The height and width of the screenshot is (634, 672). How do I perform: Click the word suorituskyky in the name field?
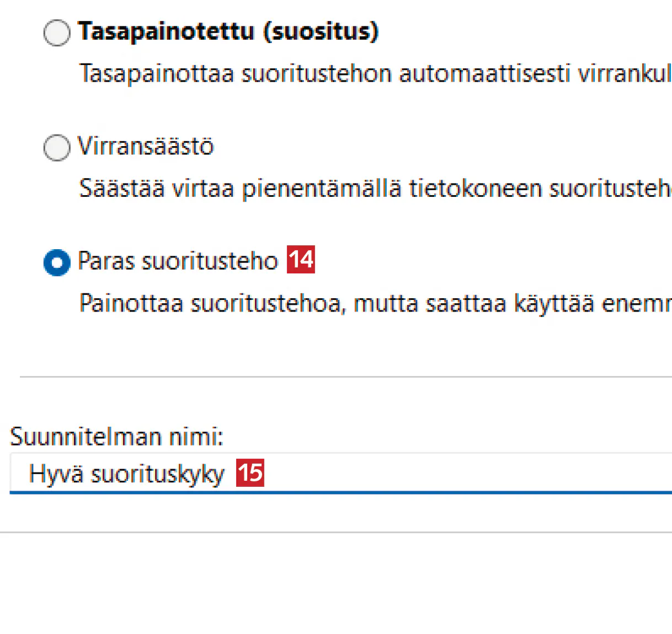pyautogui.click(x=158, y=474)
